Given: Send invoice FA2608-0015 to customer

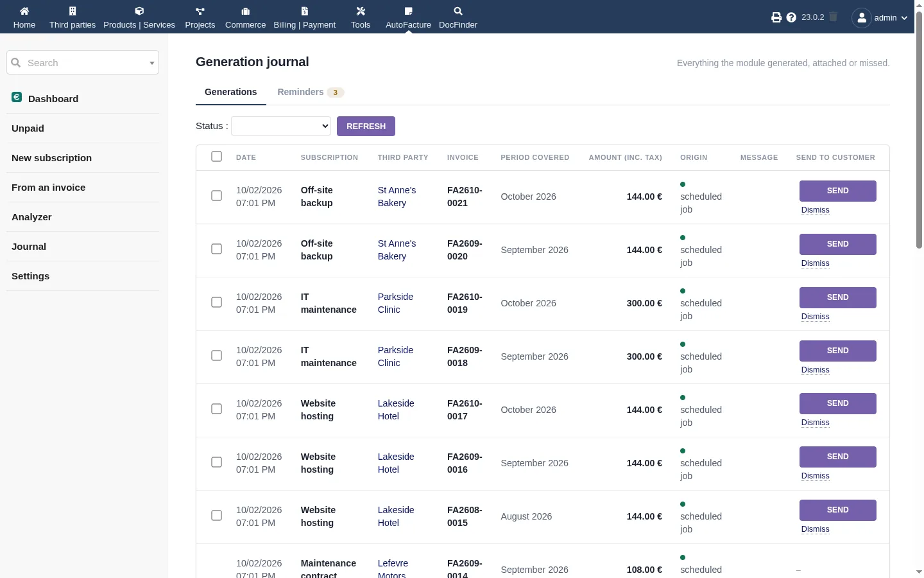Looking at the screenshot, I should point(838,510).
